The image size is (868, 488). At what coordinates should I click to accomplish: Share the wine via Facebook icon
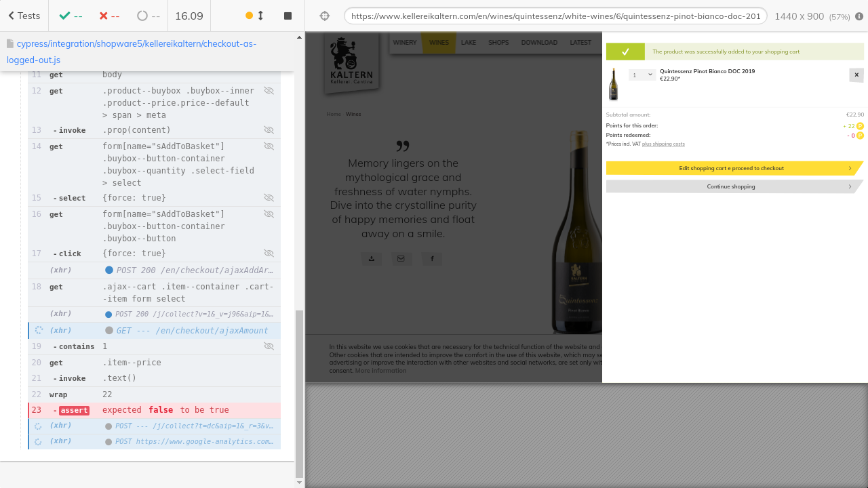(x=432, y=258)
